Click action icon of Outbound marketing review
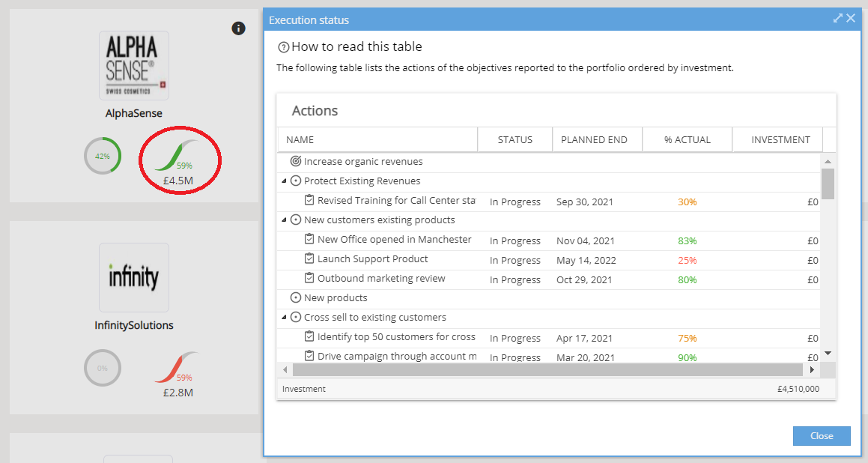This screenshot has height=463, width=868. point(309,277)
